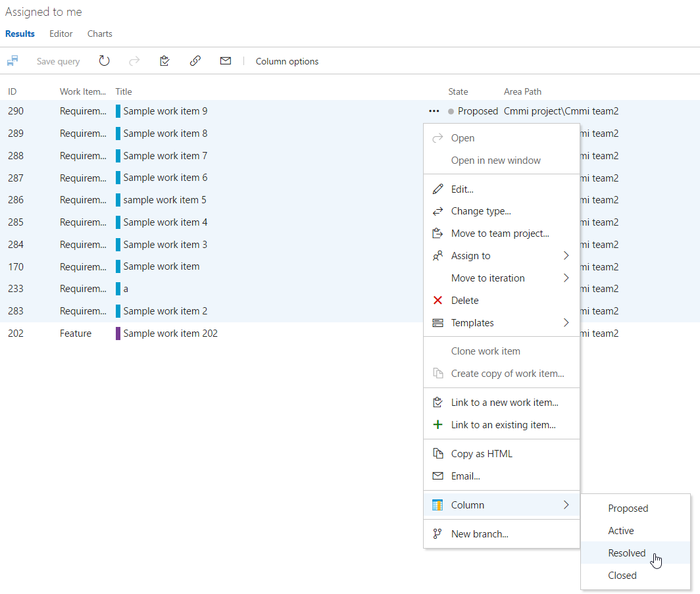Click the Column table icon in menu
The image size is (700, 594).
[x=438, y=505]
